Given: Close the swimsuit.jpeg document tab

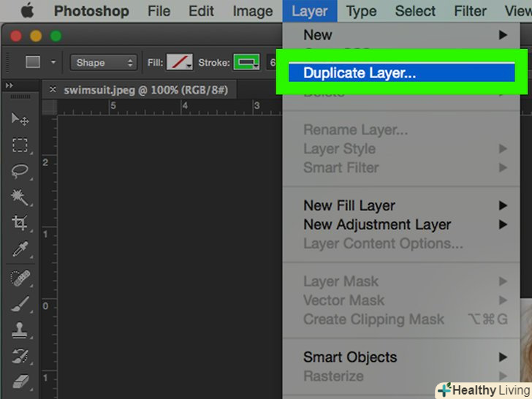Looking at the screenshot, I should (x=53, y=89).
